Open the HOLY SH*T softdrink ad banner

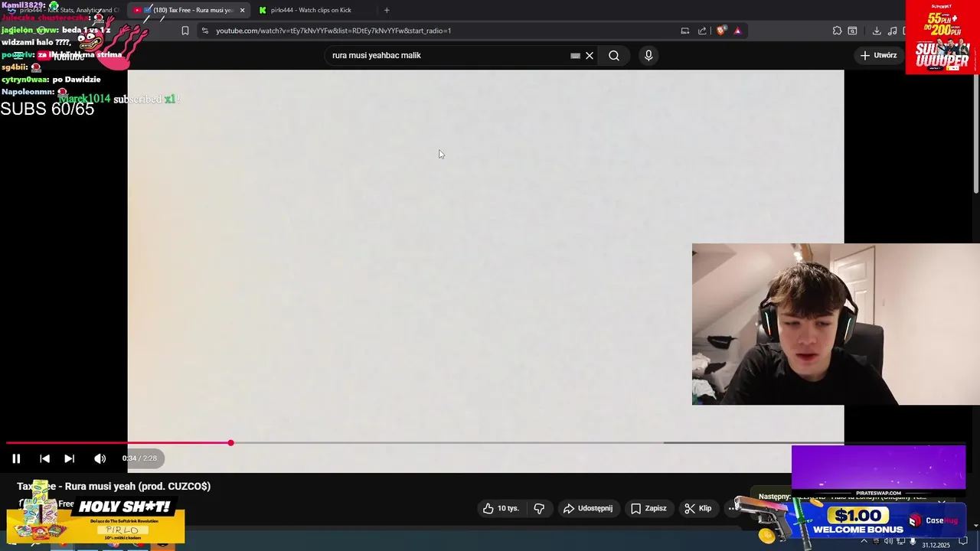96,520
